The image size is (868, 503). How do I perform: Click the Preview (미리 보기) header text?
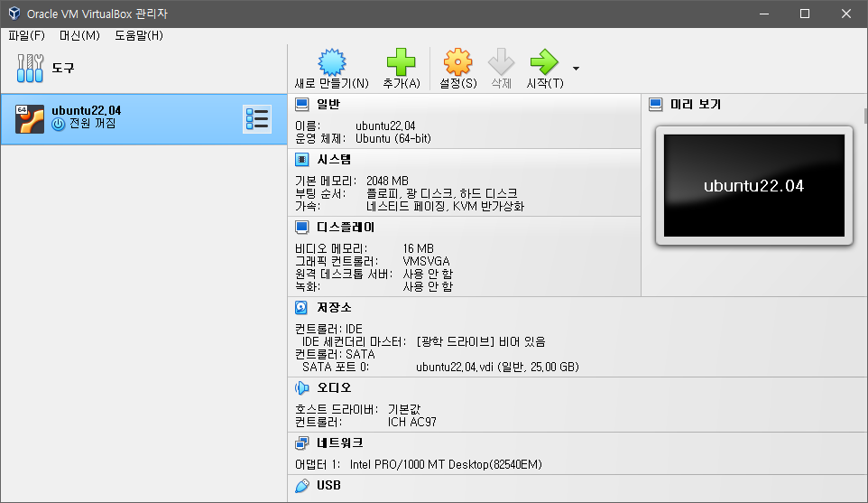coord(696,104)
